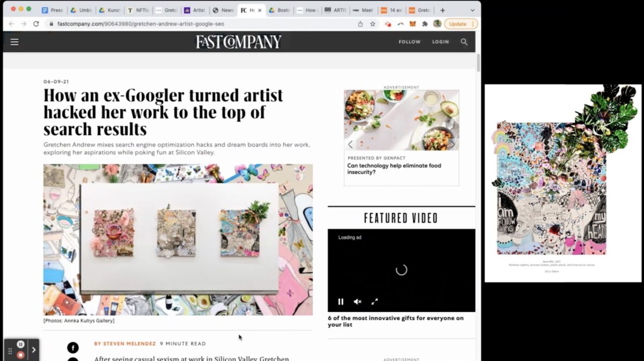Click the search magnifier in Fast Company header

pyautogui.click(x=464, y=42)
